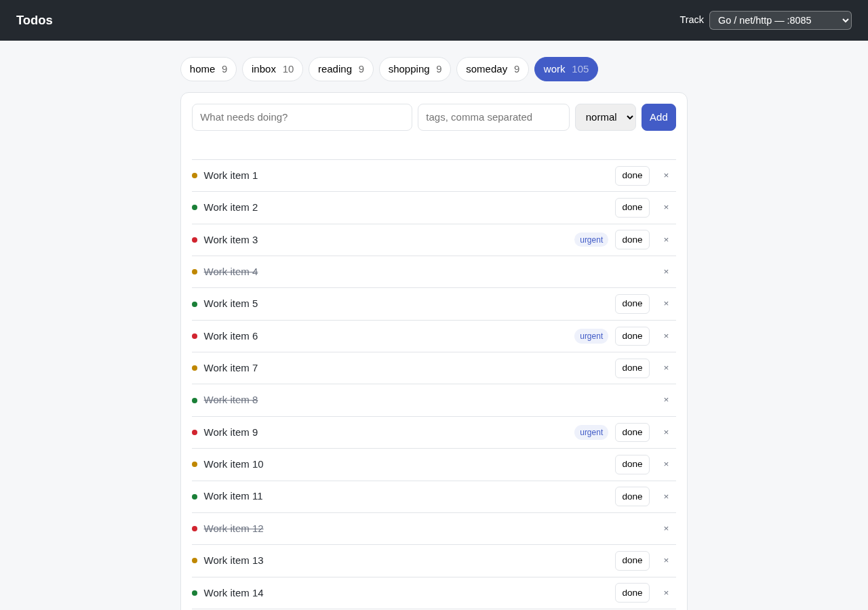Mark Work item 14 as done
868x610 pixels.
632,593
